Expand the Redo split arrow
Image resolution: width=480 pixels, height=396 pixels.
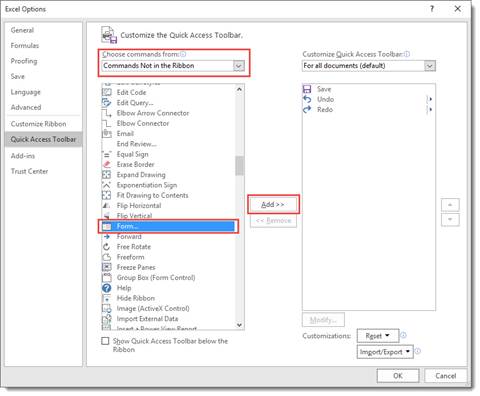(430, 109)
